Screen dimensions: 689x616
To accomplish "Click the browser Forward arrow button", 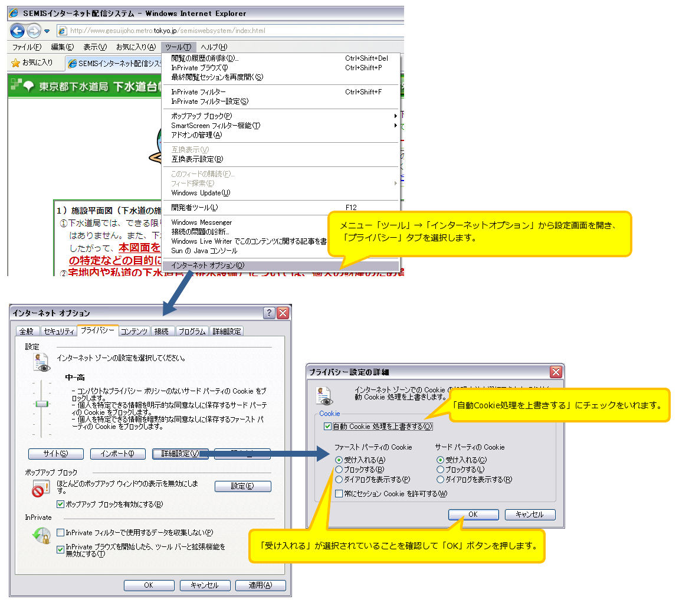I will [34, 31].
